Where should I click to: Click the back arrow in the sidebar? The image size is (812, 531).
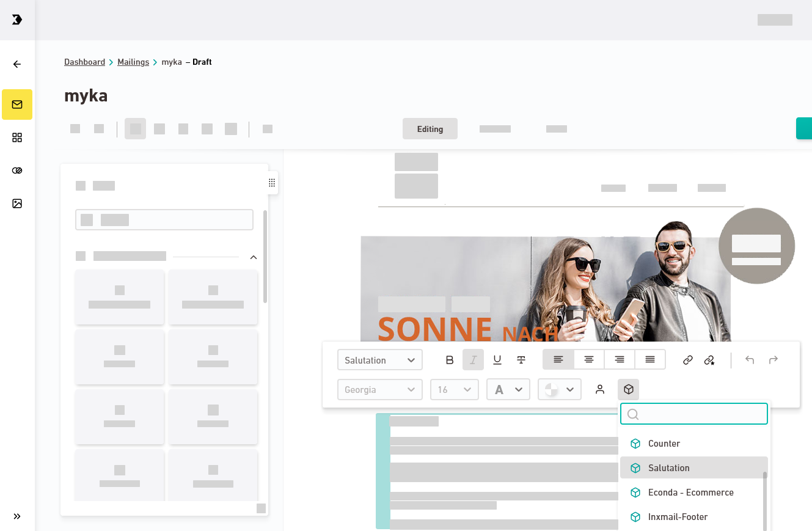coord(17,64)
